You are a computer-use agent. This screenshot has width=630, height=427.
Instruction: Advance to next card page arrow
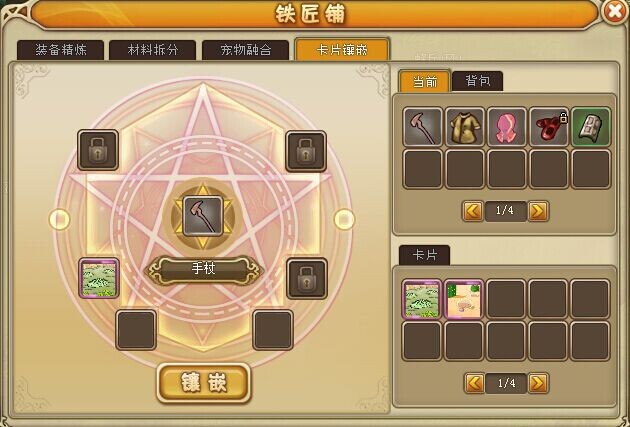[538, 383]
